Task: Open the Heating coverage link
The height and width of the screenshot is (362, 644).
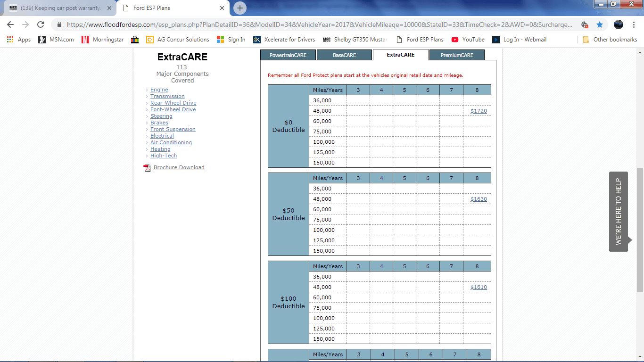Action: [x=160, y=149]
